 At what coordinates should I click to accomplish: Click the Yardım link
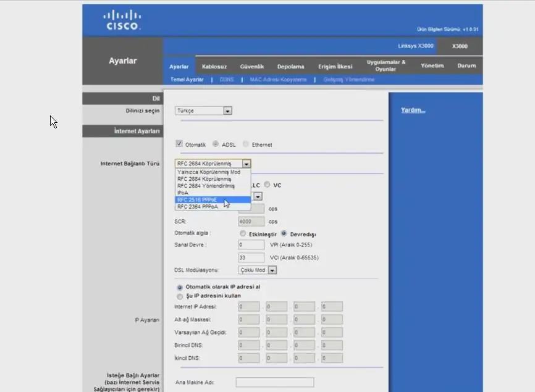pos(412,109)
